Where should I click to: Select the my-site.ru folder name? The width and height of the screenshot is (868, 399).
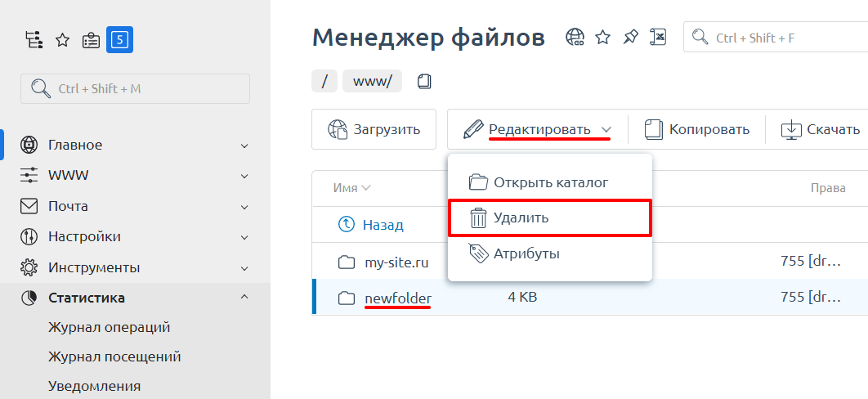coord(396,262)
